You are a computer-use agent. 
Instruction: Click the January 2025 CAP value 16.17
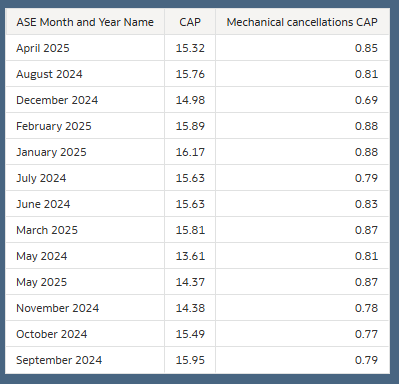[x=190, y=152]
